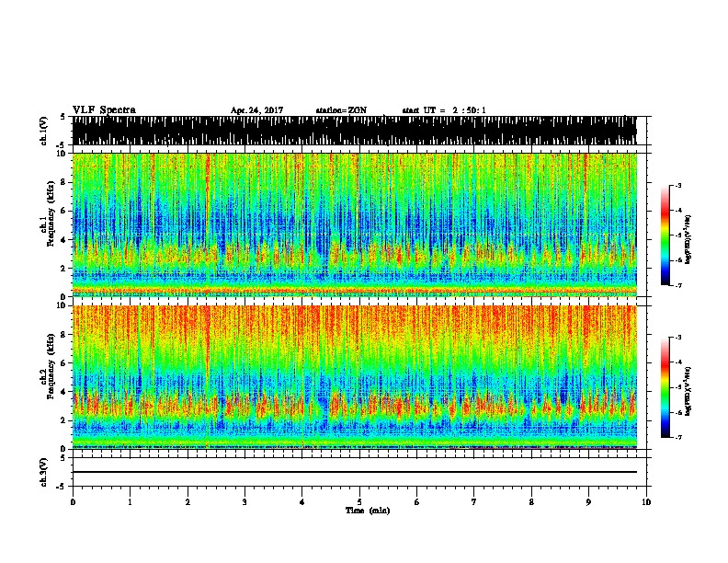This screenshot has width=728, height=563.
Task: Click the "5" tick on the ch.1(V) axis
Action: 63,117
